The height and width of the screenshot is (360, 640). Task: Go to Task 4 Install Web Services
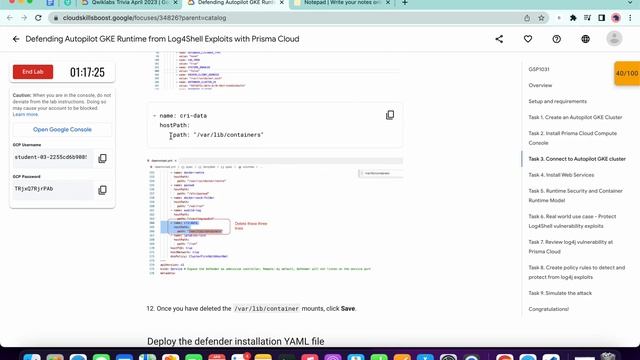tap(561, 175)
